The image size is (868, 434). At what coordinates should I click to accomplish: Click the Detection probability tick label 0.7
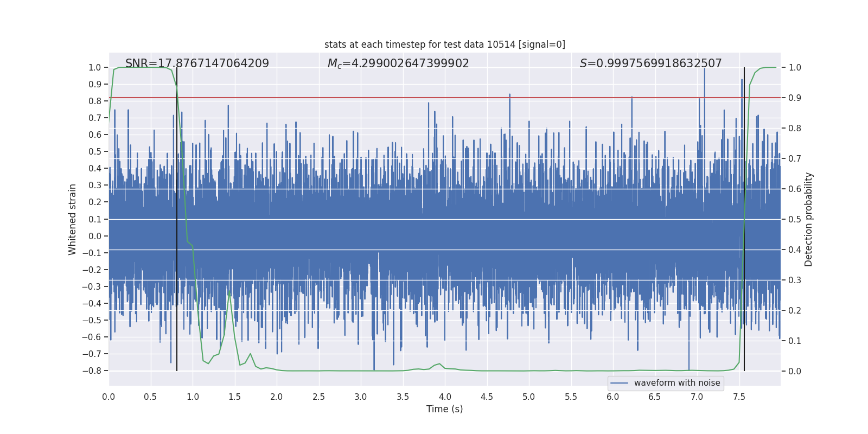(x=795, y=159)
